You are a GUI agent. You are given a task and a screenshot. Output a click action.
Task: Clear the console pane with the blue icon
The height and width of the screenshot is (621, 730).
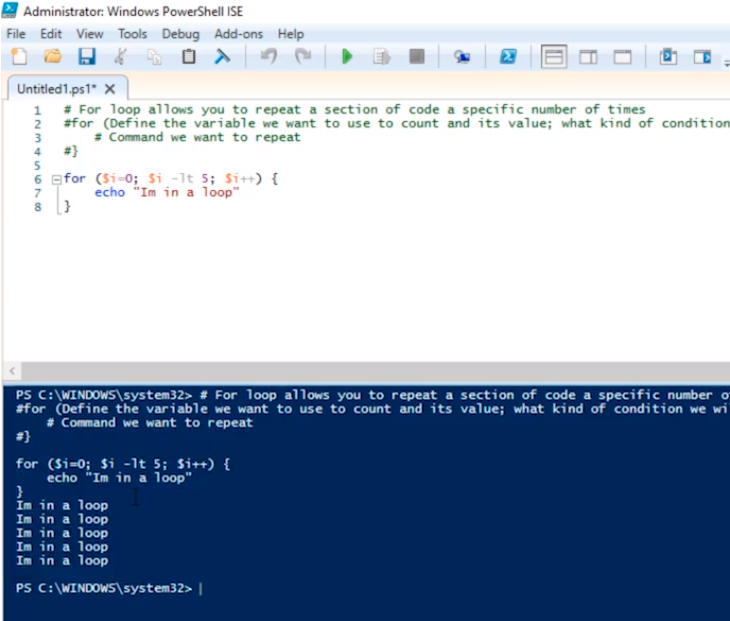[222, 57]
